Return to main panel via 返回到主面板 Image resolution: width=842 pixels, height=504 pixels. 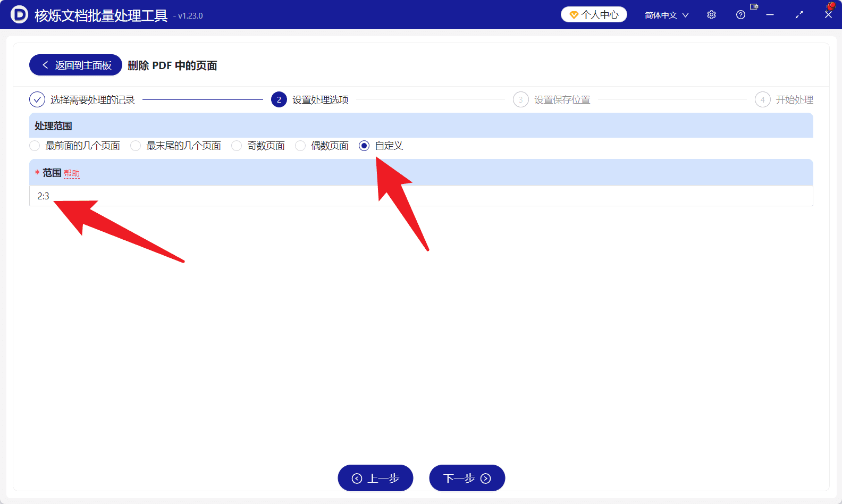click(75, 65)
